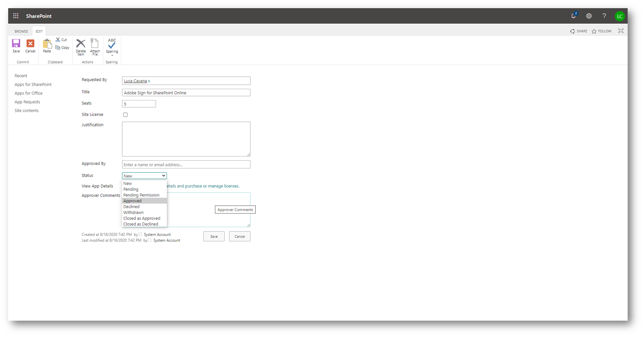Viewport: 644px width, 337px height.
Task: Choose Closed as Approved option
Action: [x=144, y=218]
